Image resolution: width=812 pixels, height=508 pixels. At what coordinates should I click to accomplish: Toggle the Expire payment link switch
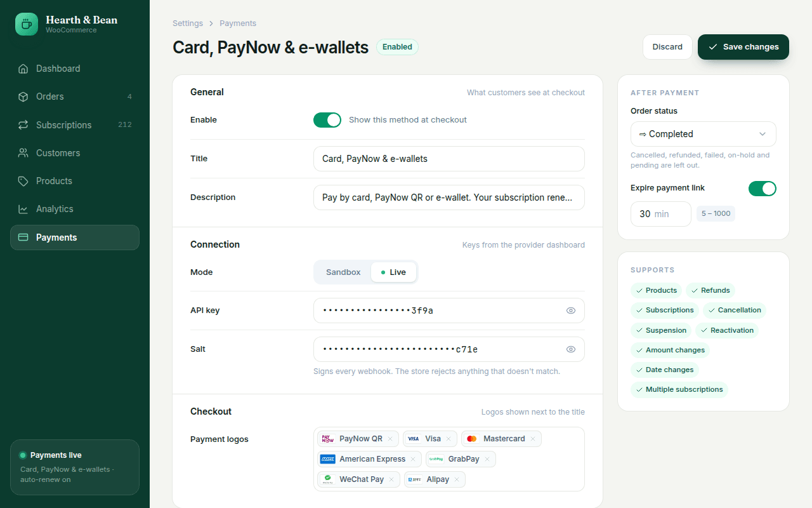tap(763, 189)
